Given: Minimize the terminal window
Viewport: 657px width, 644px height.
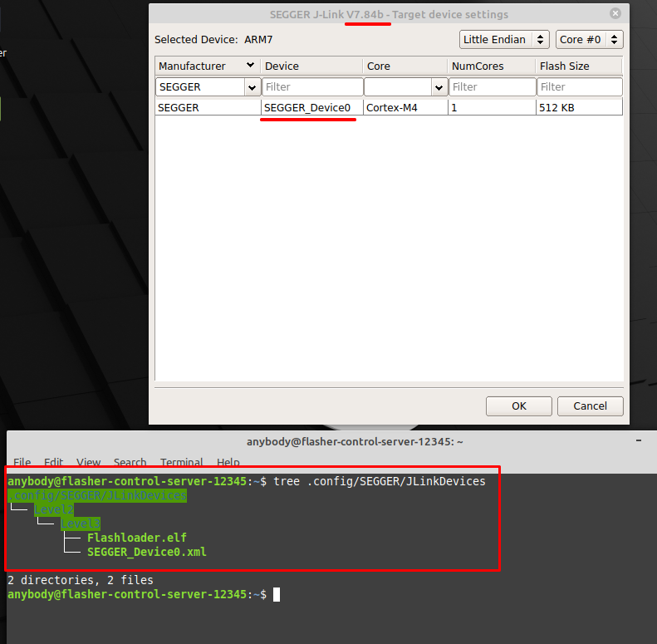Looking at the screenshot, I should (639, 440).
